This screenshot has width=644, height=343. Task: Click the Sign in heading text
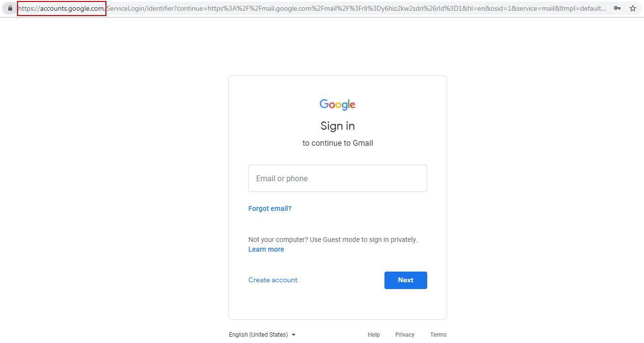pyautogui.click(x=337, y=126)
